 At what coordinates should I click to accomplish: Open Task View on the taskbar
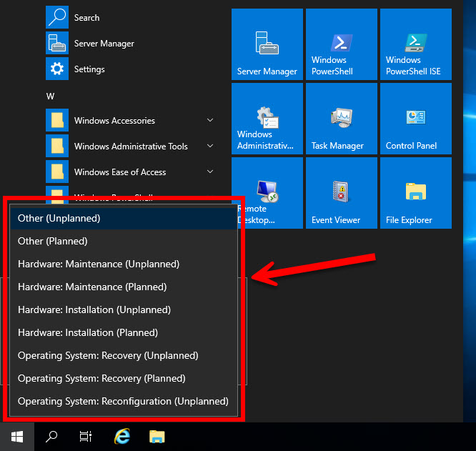[x=86, y=437]
